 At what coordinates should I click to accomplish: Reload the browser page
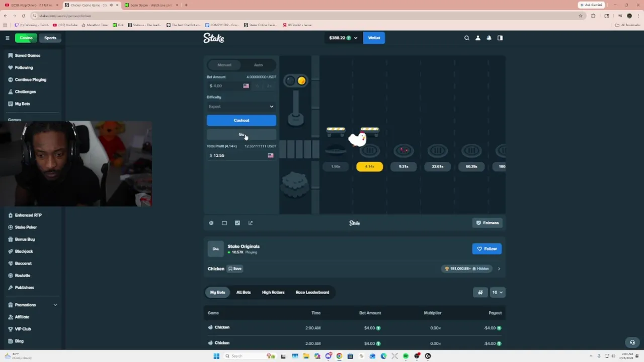23,16
